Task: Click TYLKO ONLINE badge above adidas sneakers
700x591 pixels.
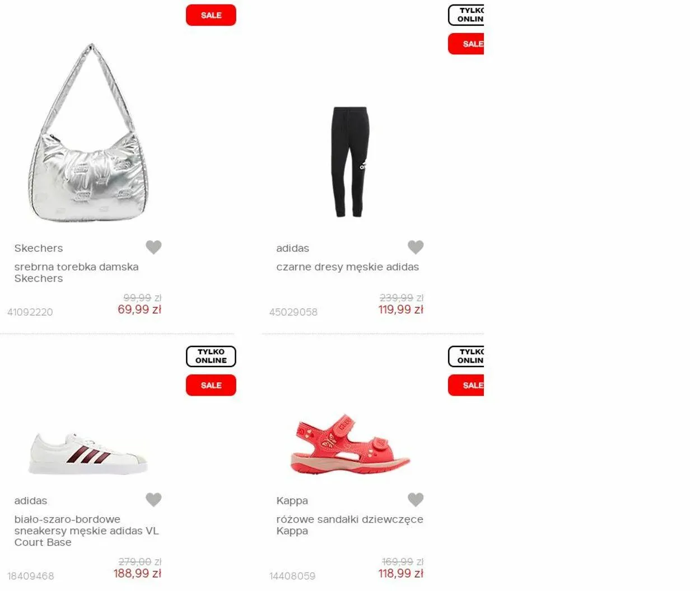Action: pos(211,357)
